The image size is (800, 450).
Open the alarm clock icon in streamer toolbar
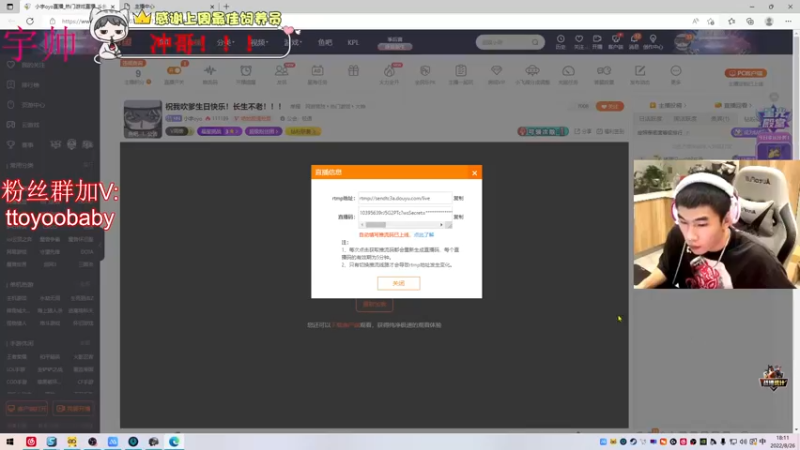pyautogui.click(x=246, y=70)
